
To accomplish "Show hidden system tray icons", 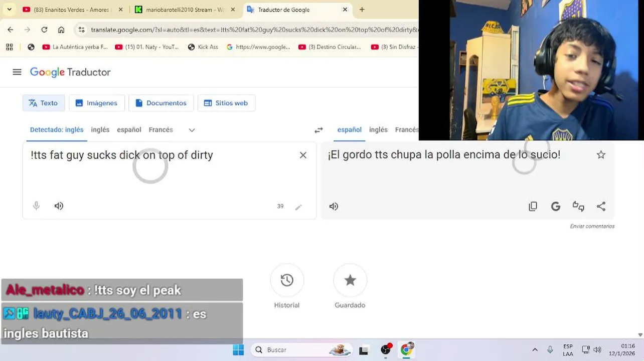I will [535, 349].
